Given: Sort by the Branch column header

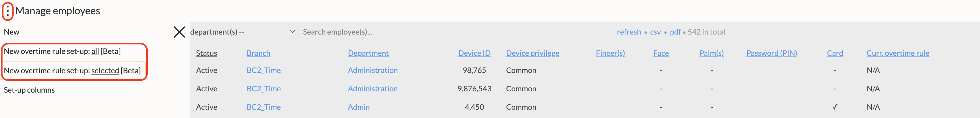Looking at the screenshot, I should (x=258, y=53).
